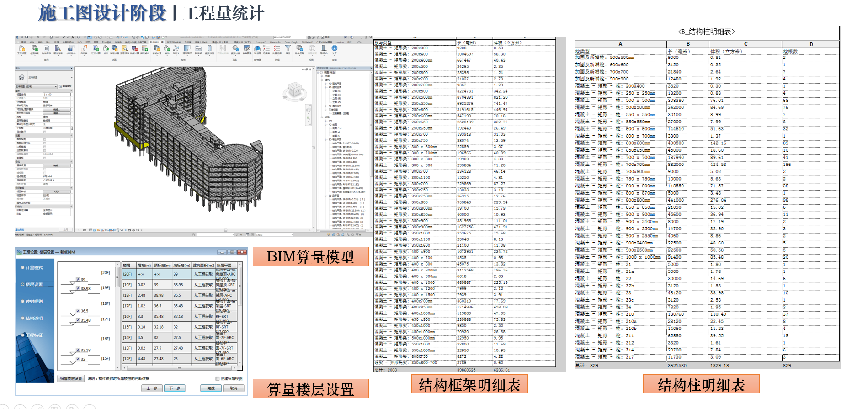Click the floor table horizontal scrollbar
The image size is (868, 409).
pyautogui.click(x=180, y=368)
